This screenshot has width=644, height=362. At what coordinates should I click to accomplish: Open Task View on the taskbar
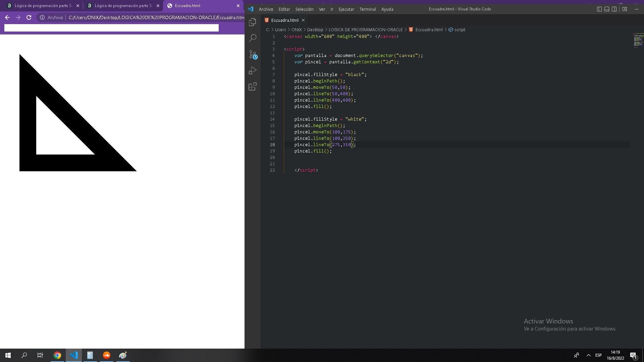pyautogui.click(x=40, y=355)
